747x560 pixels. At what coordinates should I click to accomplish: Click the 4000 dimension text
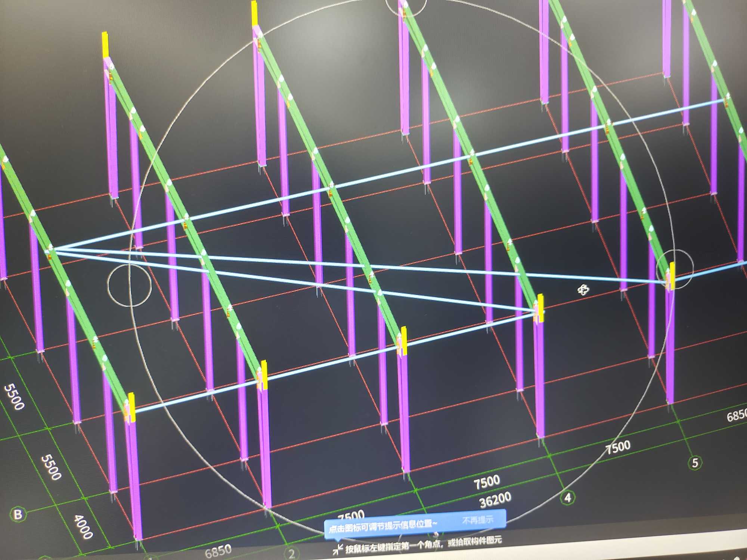(83, 527)
